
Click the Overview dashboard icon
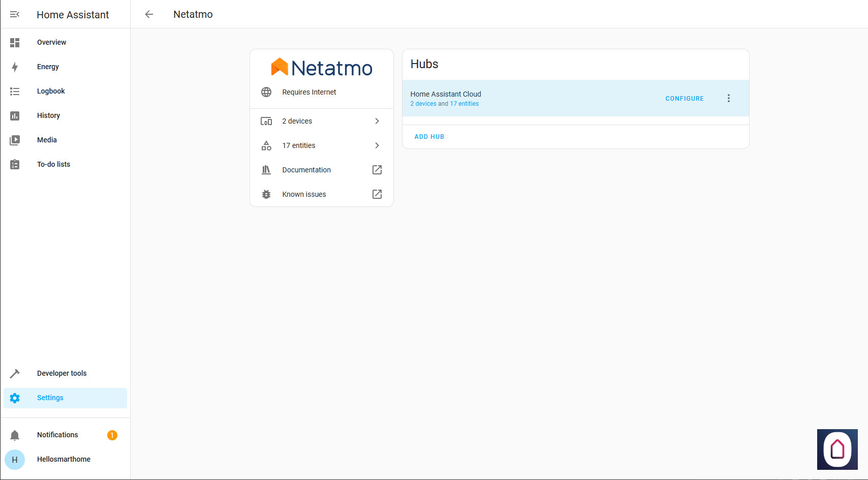(15, 42)
